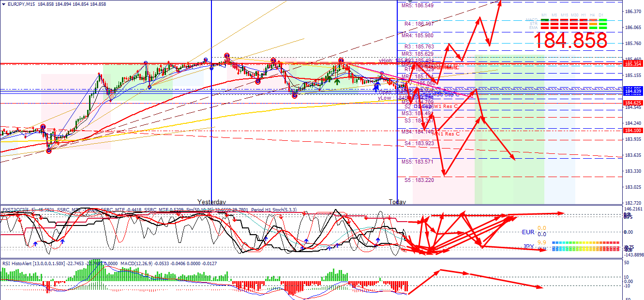Click the R3 : 185.763 pivot label
Screen dimensions: 644x300
pos(419,47)
